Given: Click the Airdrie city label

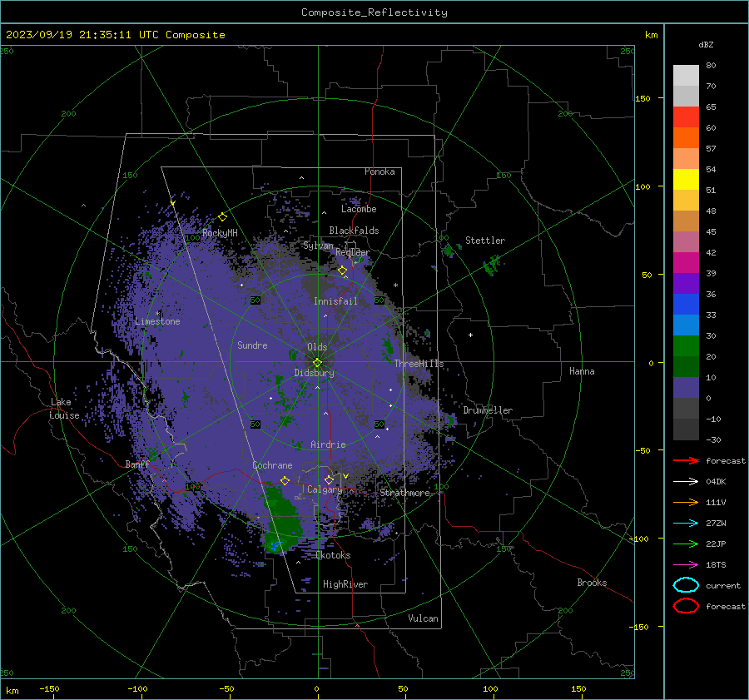Looking at the screenshot, I should [328, 444].
